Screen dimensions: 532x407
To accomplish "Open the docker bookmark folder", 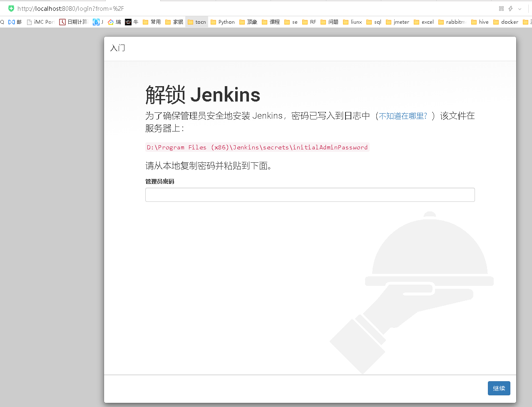I will (506, 22).
